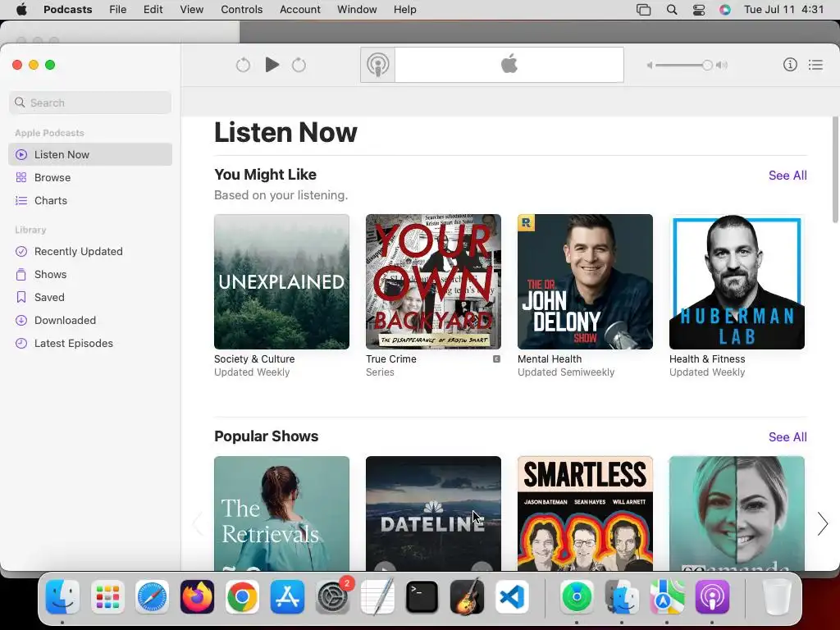Adjust the volume slider knob
The image size is (840, 630).
(x=707, y=66)
